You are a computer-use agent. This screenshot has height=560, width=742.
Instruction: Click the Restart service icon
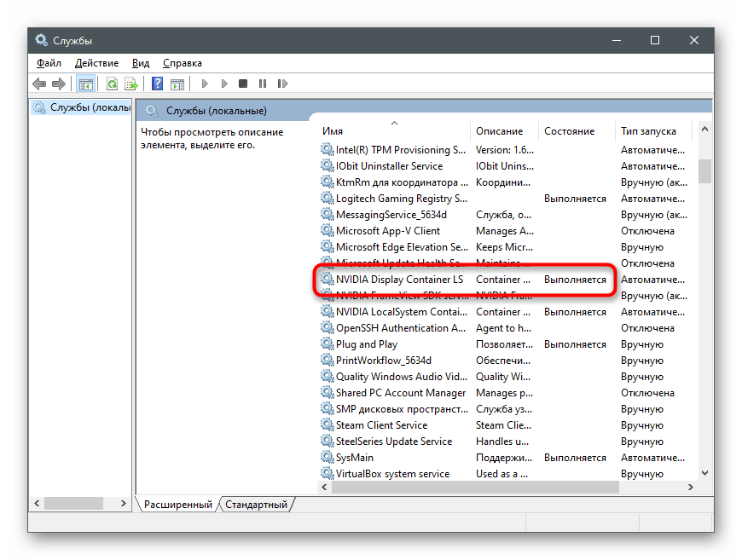[282, 84]
